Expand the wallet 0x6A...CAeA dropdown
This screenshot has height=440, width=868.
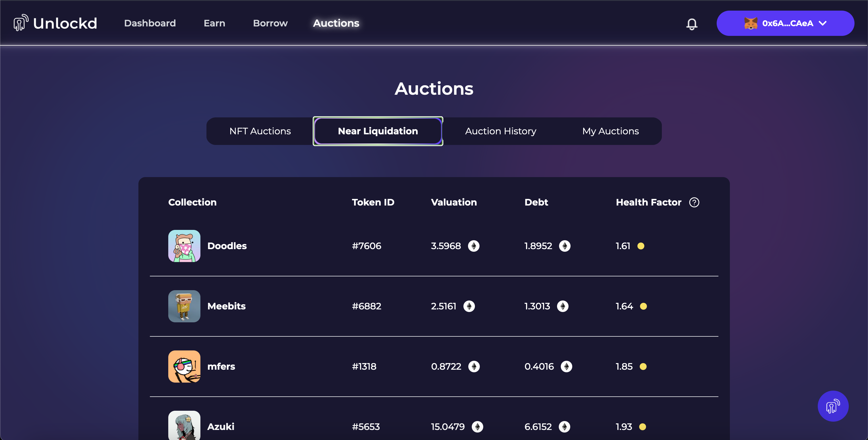823,23
